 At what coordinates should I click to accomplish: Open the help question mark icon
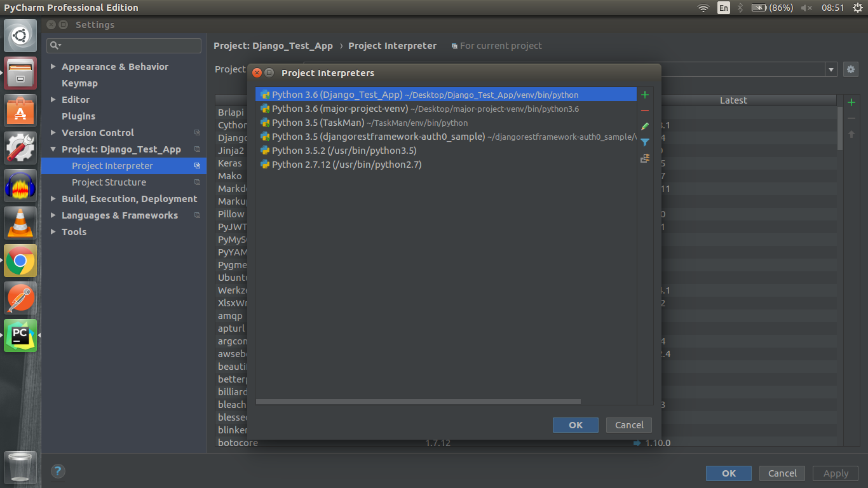click(58, 471)
